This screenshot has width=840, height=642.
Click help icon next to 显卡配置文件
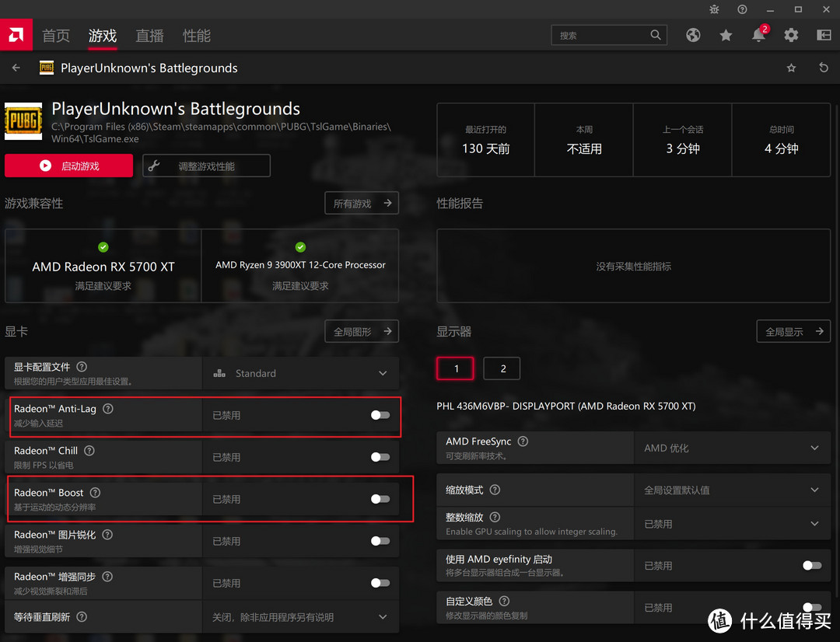pos(82,367)
